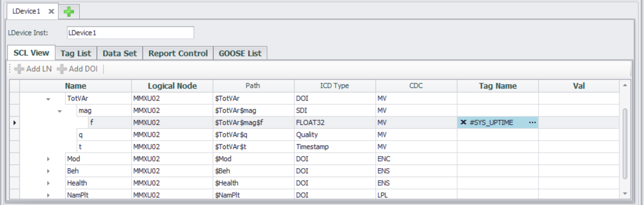The image size is (644, 205).
Task: Open the Data Set tab
Action: [x=120, y=53]
